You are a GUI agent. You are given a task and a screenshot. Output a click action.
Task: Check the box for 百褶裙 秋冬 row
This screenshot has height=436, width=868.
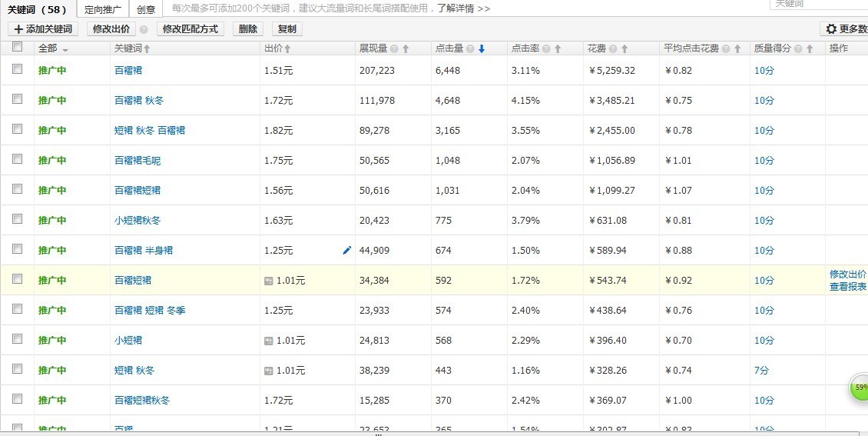pos(17,98)
